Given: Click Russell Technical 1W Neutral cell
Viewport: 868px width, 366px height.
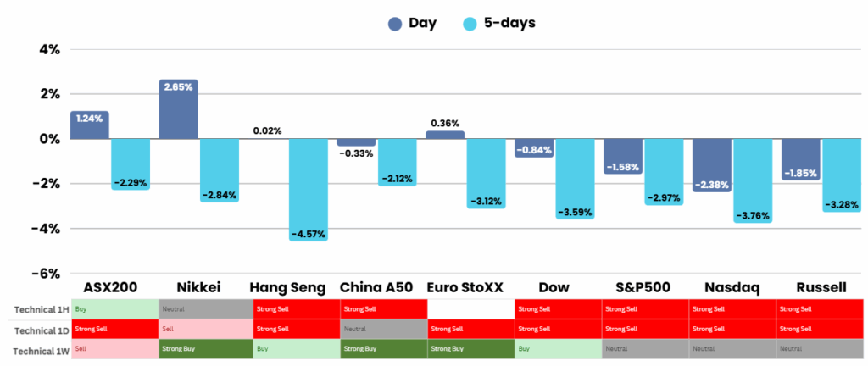Looking at the screenshot, I should click(819, 348).
